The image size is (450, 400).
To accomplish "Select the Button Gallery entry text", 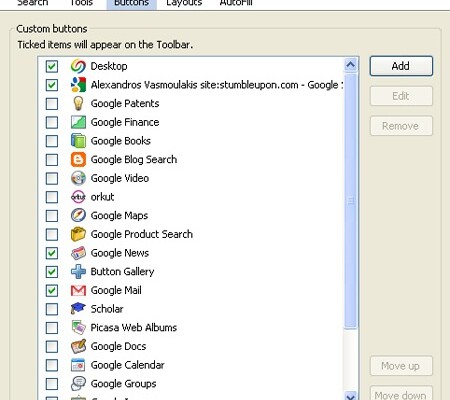I will [x=122, y=272].
